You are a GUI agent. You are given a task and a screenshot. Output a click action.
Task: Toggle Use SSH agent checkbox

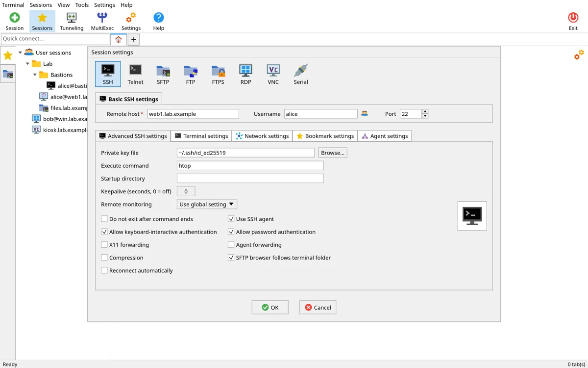point(231,219)
